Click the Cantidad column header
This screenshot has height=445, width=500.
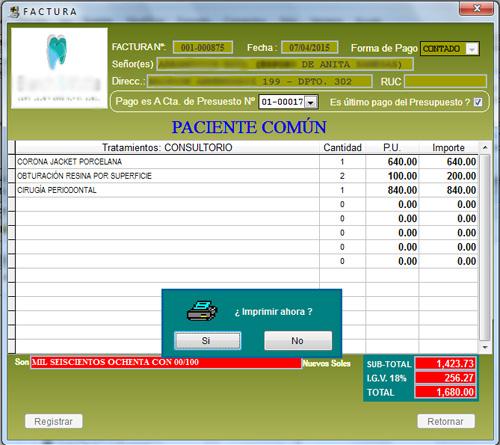click(342, 147)
